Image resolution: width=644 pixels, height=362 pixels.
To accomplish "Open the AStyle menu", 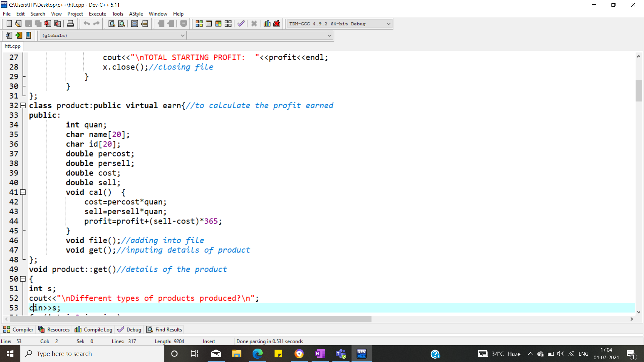I will 136,14.
